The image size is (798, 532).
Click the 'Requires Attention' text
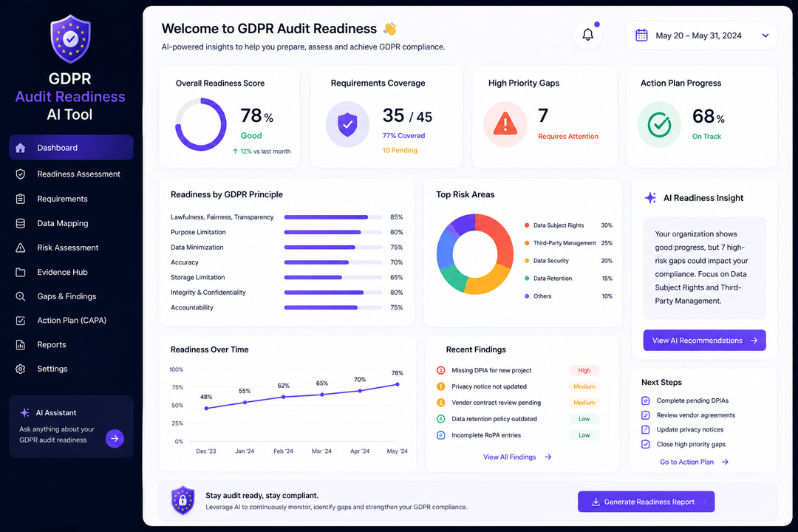(x=568, y=136)
